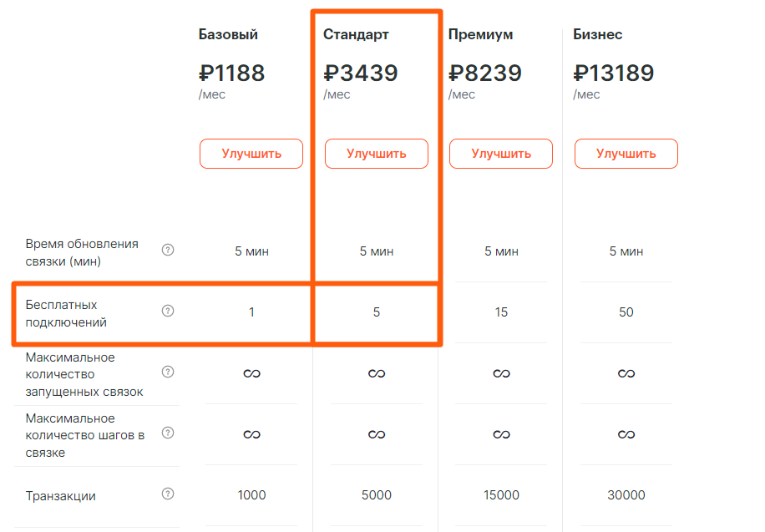
Task: Click help icon next to Время обновления связки
Action: pos(168,250)
